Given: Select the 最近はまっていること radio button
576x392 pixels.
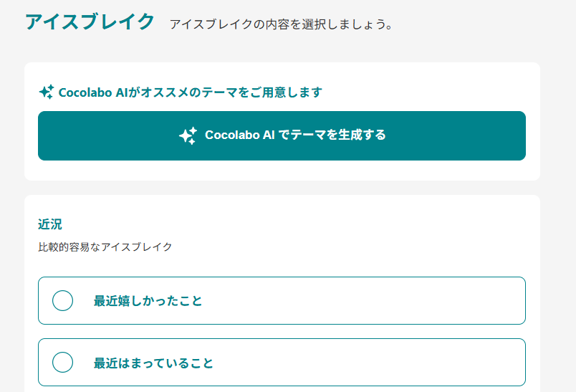Looking at the screenshot, I should click(x=63, y=363).
